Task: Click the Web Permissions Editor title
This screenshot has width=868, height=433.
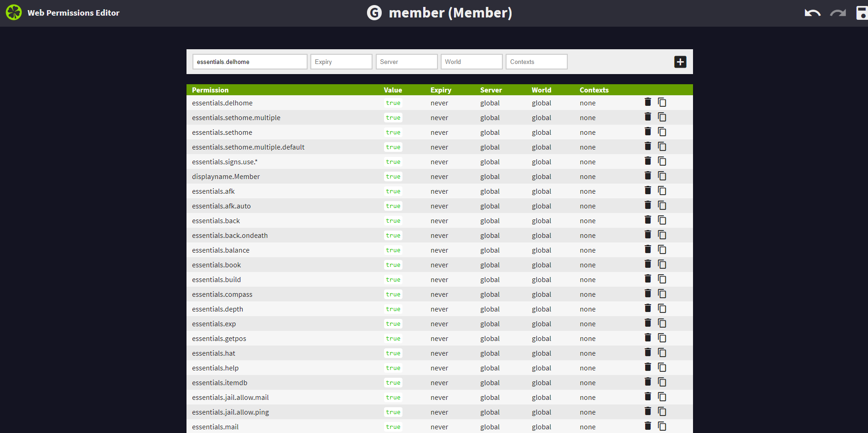Action: click(74, 13)
